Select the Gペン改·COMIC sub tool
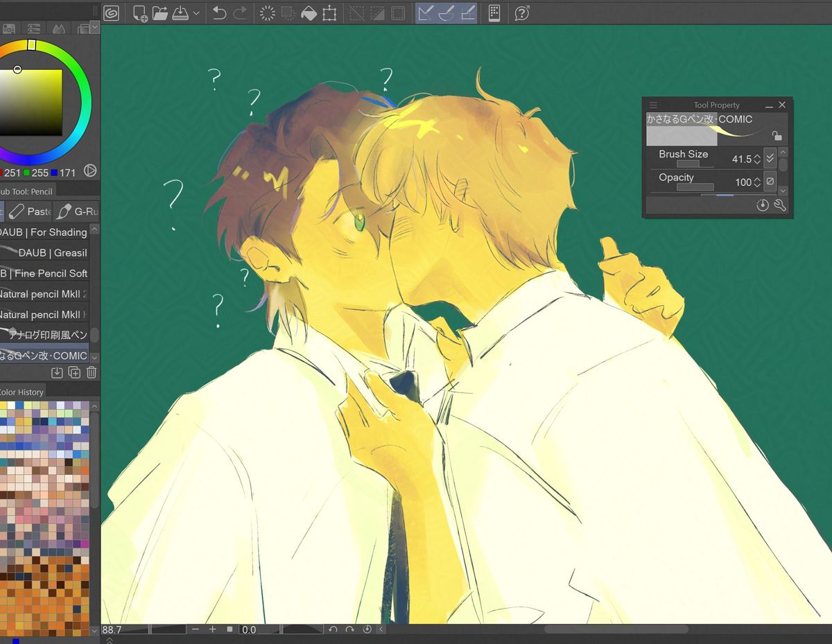Screen dimensions: 832x644 [44, 355]
